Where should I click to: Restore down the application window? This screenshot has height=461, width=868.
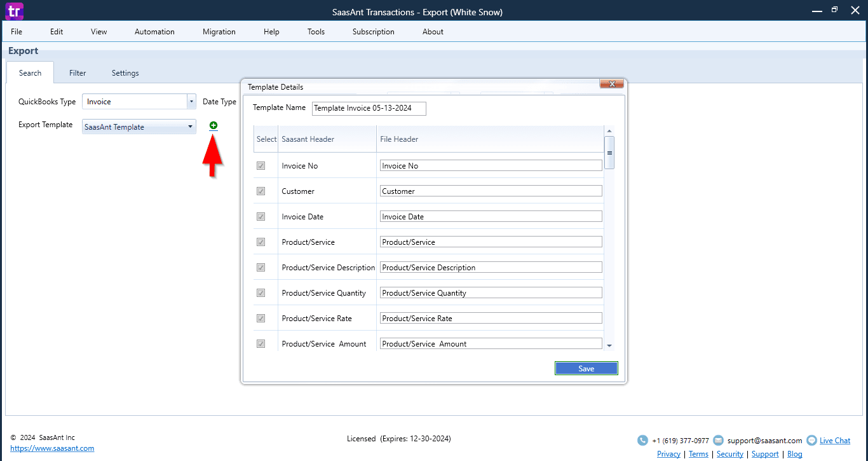click(x=834, y=10)
